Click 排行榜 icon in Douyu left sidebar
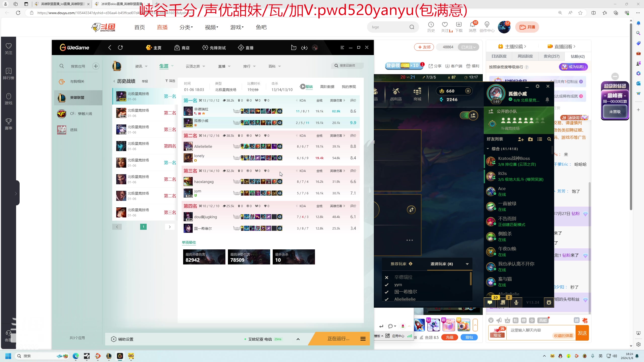Image resolution: width=644 pixels, height=362 pixels. (9, 71)
